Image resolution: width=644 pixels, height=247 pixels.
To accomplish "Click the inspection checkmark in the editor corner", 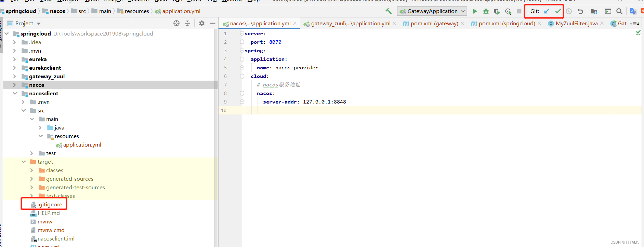I will [x=638, y=33].
